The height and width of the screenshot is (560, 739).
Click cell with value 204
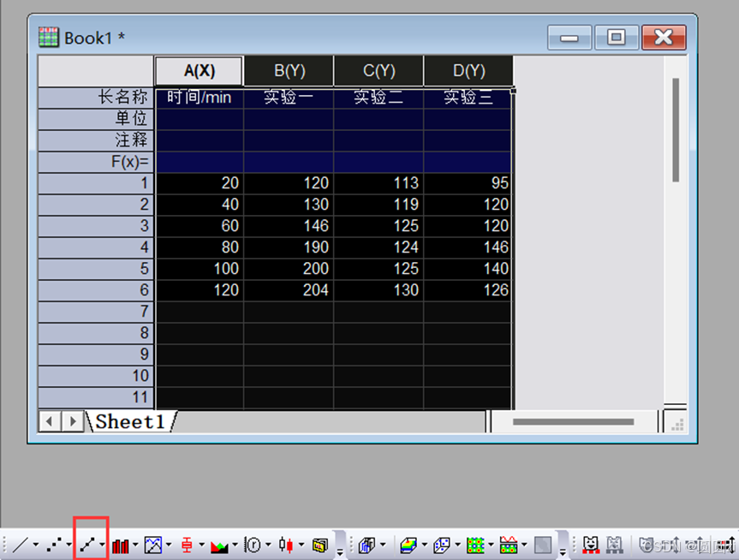(289, 290)
